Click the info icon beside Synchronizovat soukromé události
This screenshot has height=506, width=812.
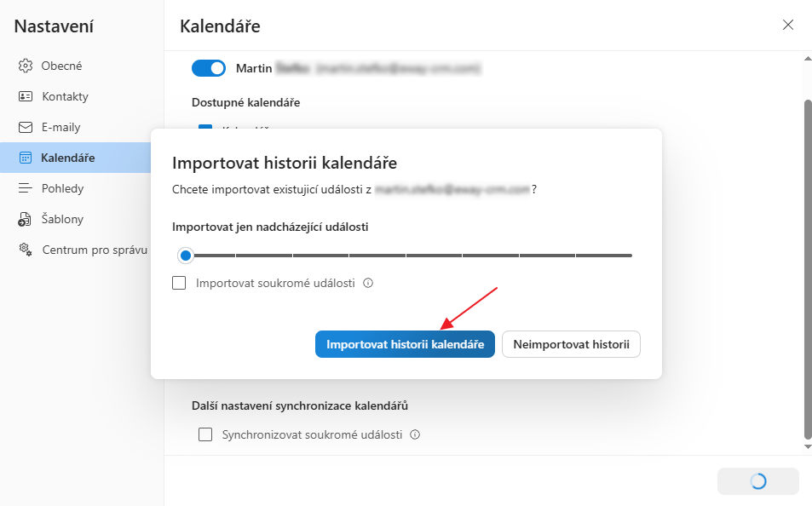415,434
